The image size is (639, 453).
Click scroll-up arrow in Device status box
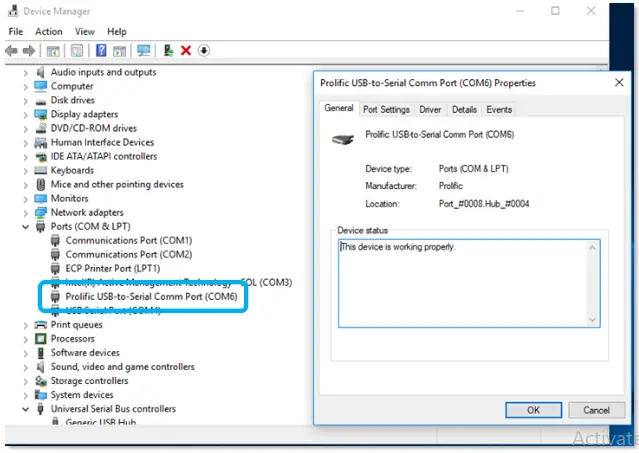pos(592,248)
